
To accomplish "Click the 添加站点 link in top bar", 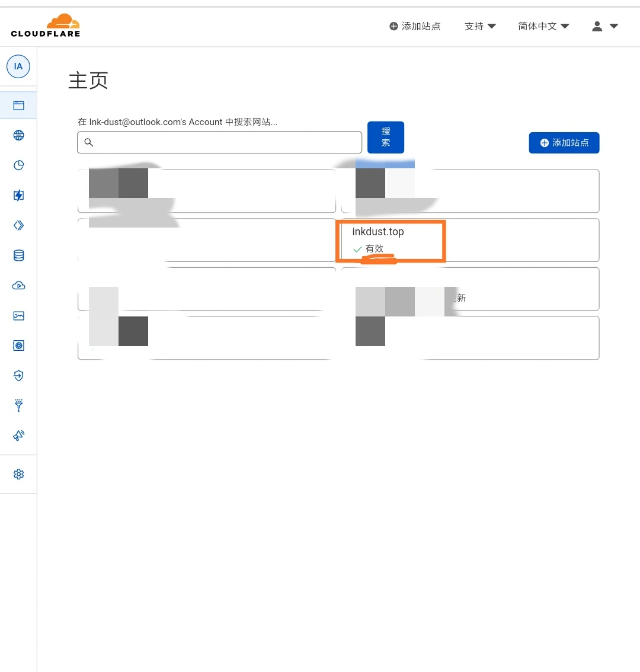I will (415, 26).
